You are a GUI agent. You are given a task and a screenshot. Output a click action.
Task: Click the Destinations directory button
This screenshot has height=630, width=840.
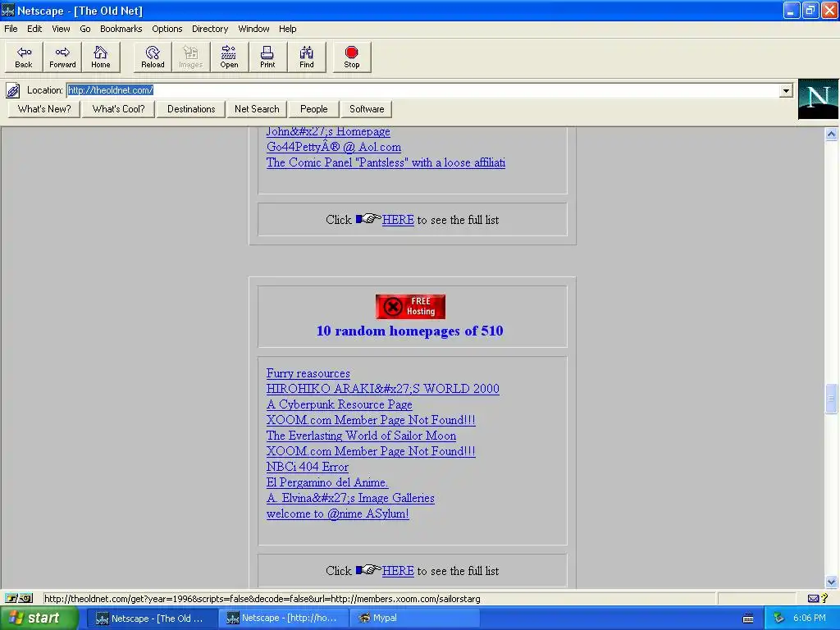click(190, 109)
